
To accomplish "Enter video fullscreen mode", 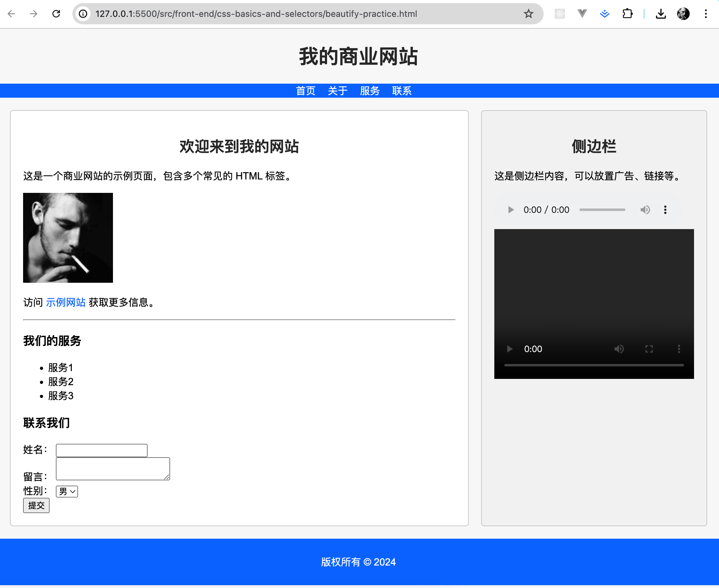I will click(649, 349).
